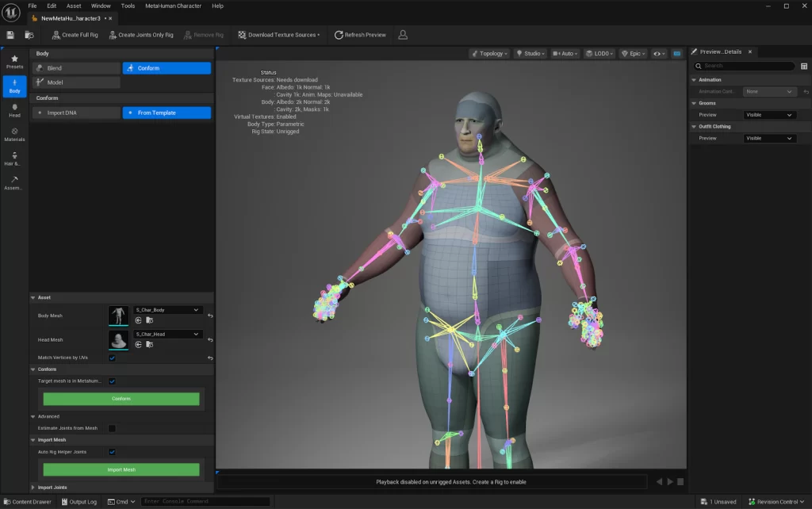Open the Topology viewport dropdown
Viewport: 812px width, 509px height.
[x=491, y=54]
